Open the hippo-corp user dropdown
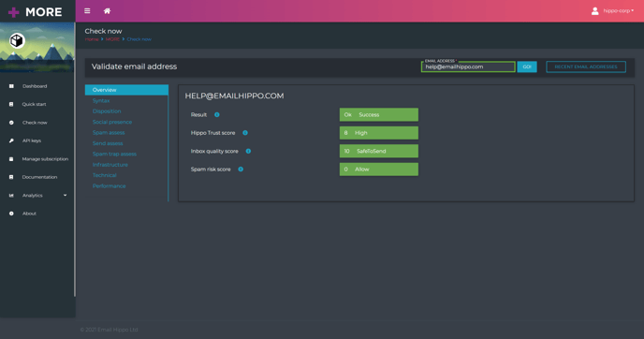This screenshot has height=339, width=644. (x=612, y=11)
